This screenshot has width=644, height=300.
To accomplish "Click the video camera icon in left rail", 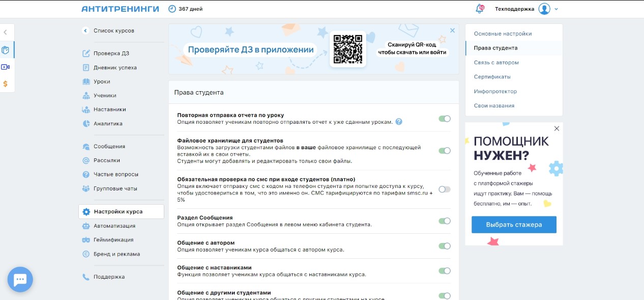I will point(6,67).
